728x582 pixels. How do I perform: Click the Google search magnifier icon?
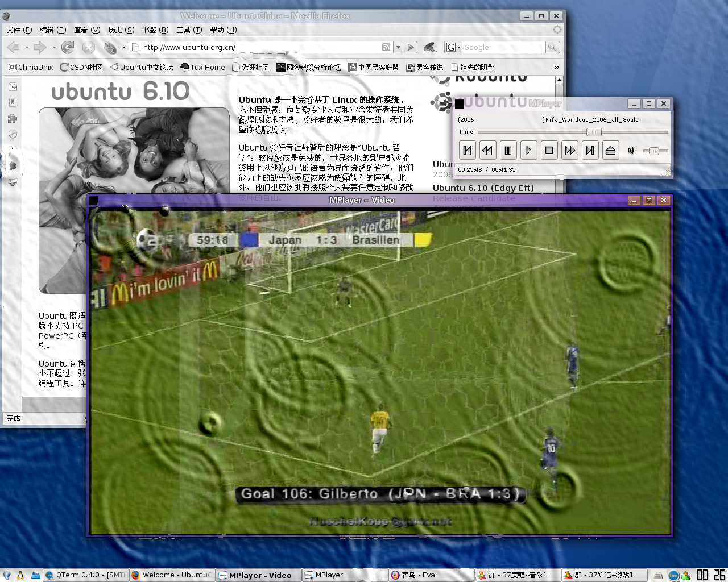(x=552, y=47)
